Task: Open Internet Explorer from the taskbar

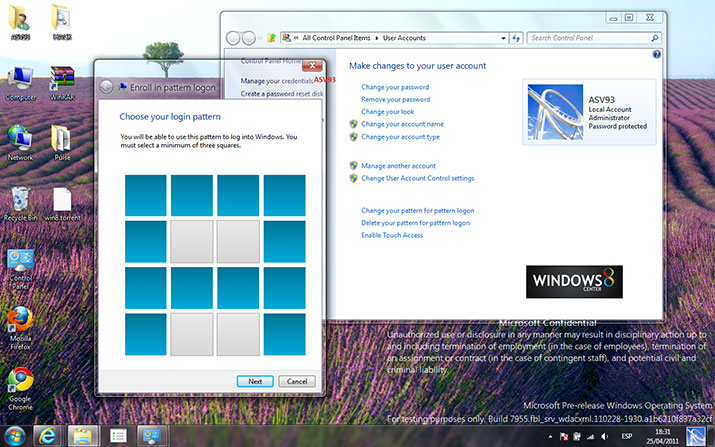Action: tap(45, 435)
